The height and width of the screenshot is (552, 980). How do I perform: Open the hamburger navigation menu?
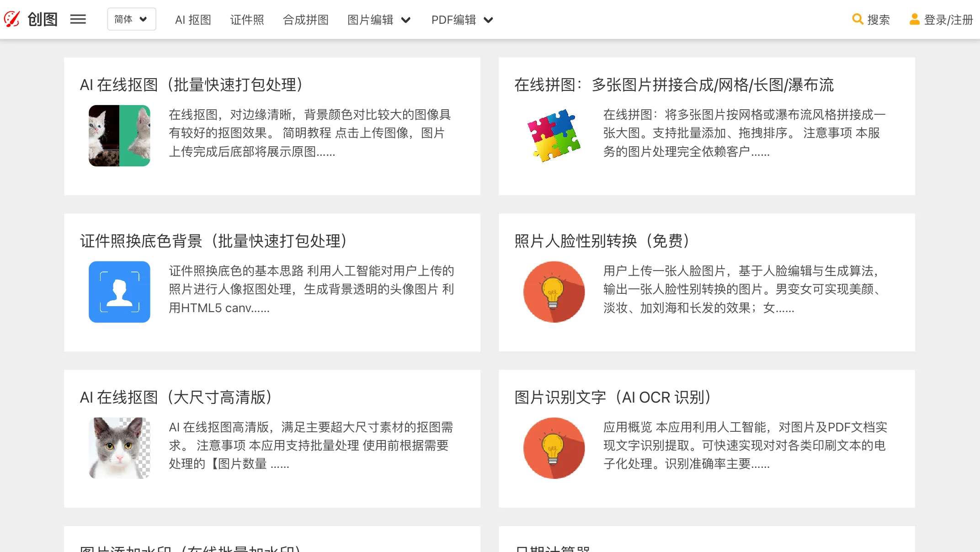(x=78, y=19)
